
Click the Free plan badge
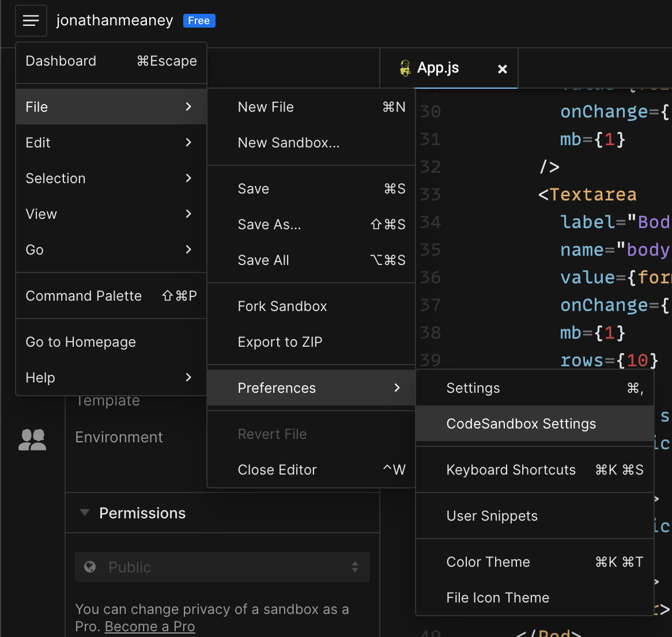point(199,21)
